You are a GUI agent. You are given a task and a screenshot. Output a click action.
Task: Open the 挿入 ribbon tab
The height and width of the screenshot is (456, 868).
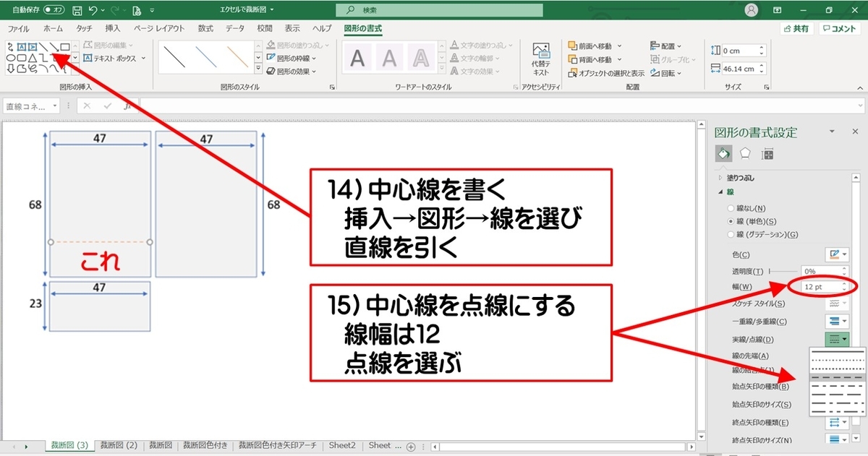click(113, 29)
